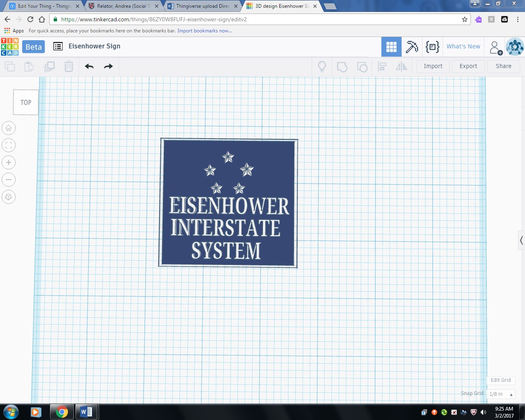The height and width of the screenshot is (420, 525).
Task: Click the Duplicate toolbar icon
Action: [x=49, y=66]
